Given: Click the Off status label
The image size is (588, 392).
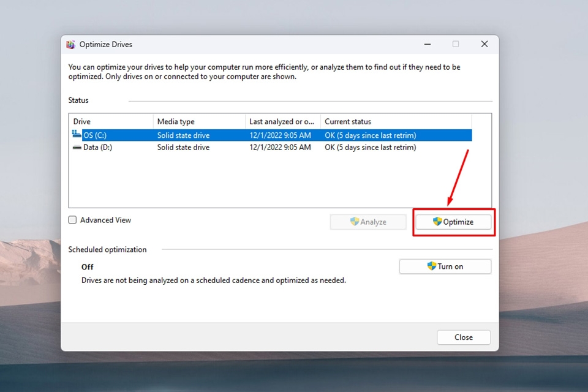Looking at the screenshot, I should [x=87, y=266].
